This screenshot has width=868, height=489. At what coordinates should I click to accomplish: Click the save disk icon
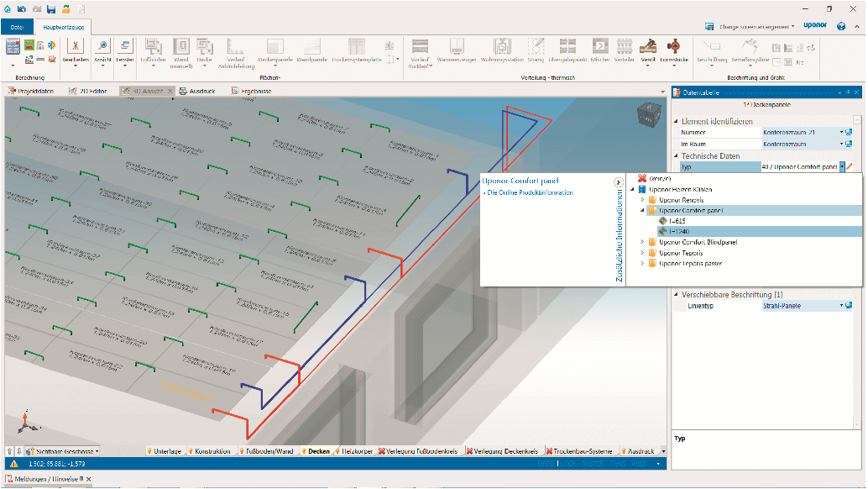coord(51,8)
